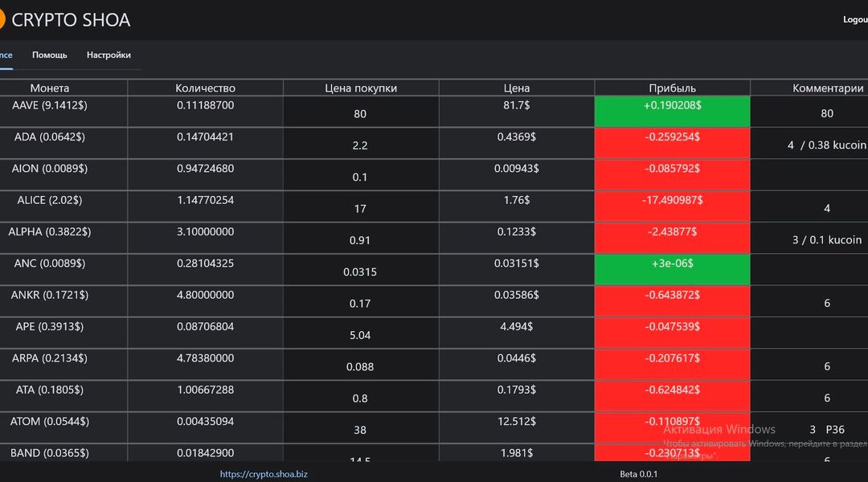Click the Logout button
Screen dimensions: 868x482
(854, 19)
